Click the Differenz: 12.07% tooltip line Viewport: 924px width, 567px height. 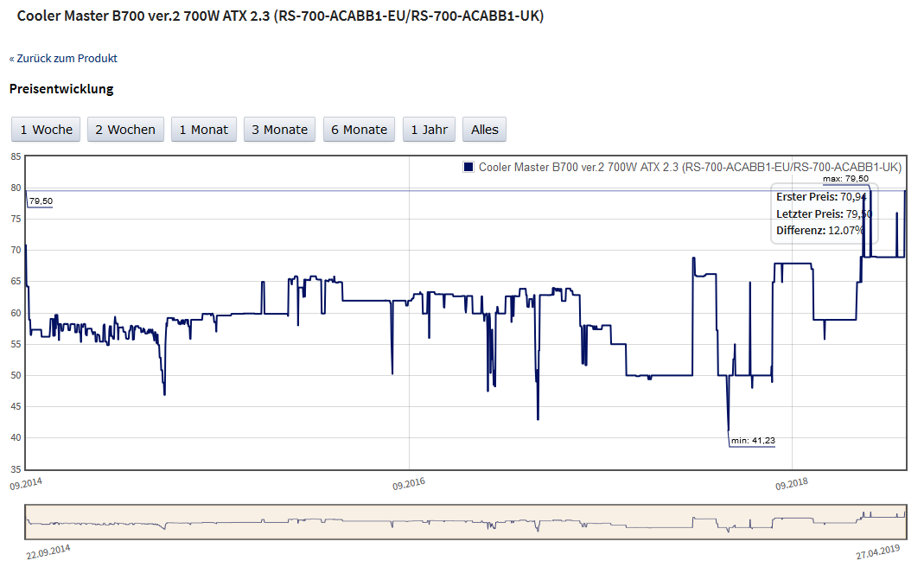pos(819,231)
